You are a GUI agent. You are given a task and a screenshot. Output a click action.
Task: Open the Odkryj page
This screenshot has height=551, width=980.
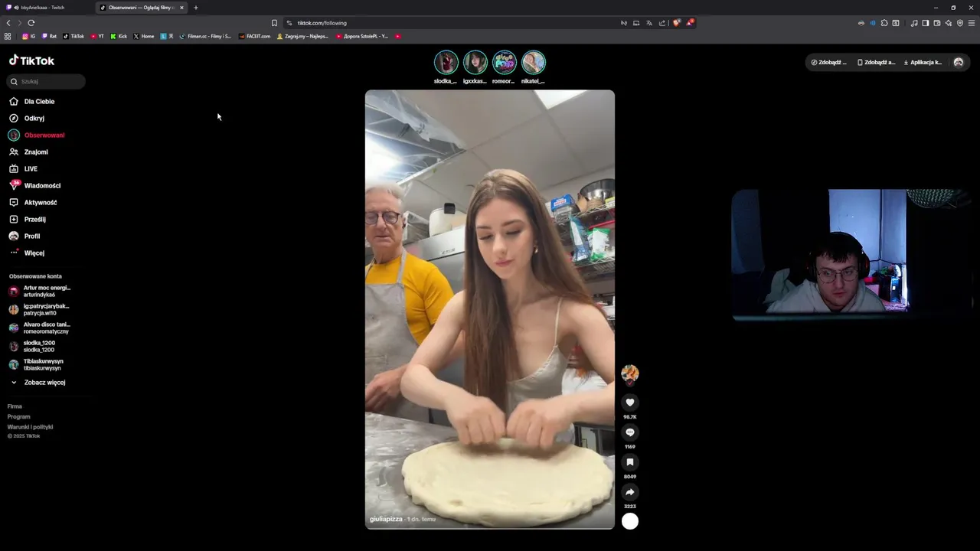click(x=27, y=118)
